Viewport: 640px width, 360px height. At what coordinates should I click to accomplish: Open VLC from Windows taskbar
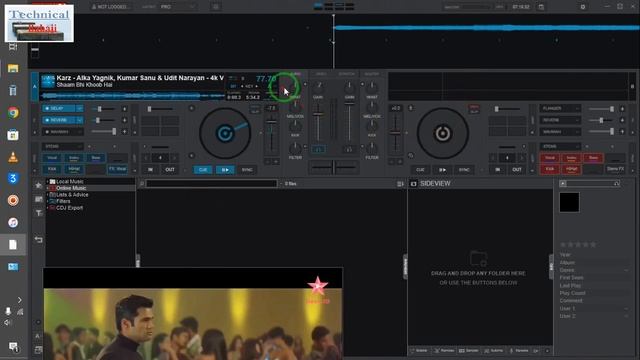coord(13,157)
